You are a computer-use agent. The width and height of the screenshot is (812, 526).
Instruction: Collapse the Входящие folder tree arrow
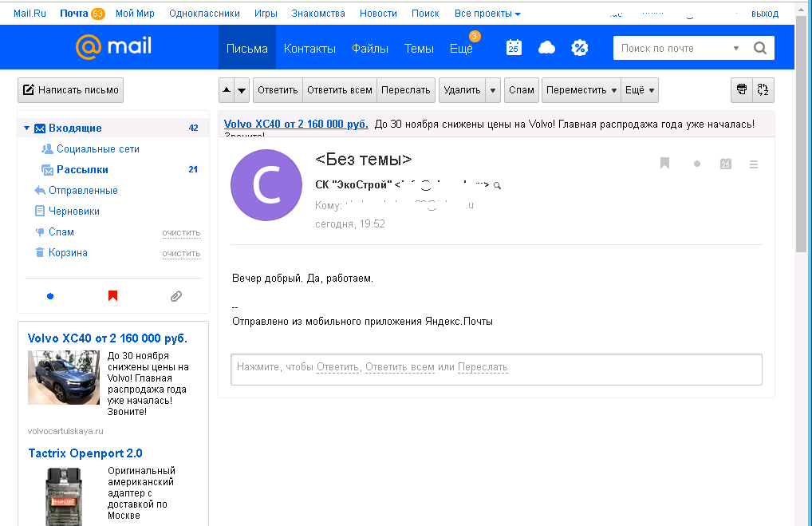click(x=26, y=128)
